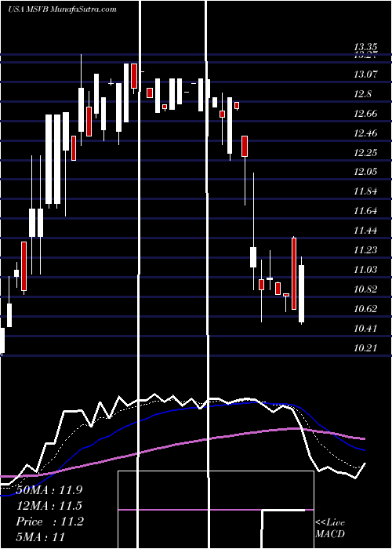Click the Price : 11.2 legend entry
Viewport: 392px width, 549px height.
pos(49,522)
